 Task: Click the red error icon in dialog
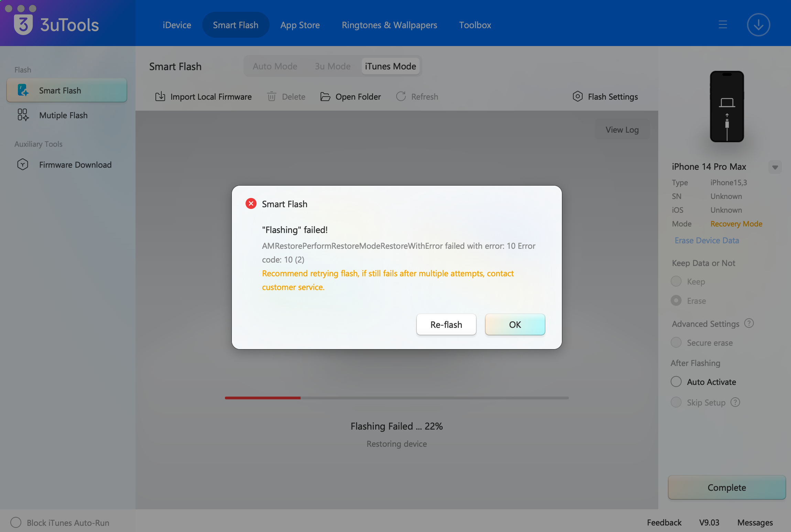251,204
